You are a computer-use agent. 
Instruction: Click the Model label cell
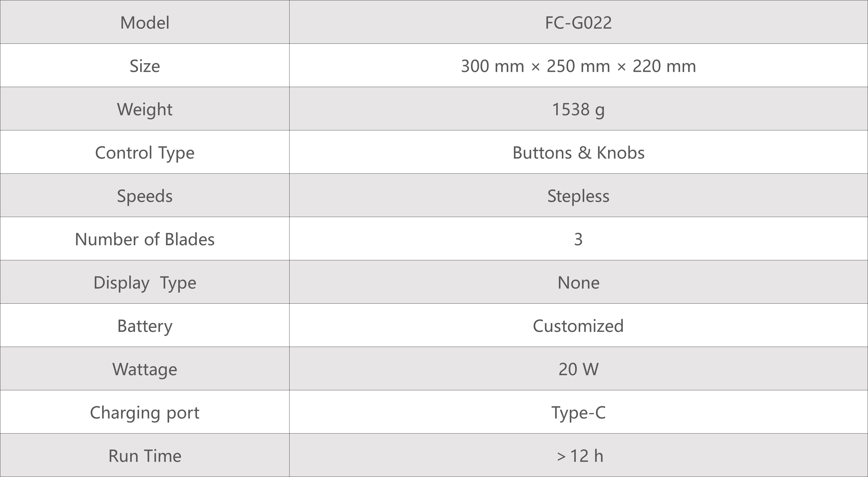(144, 23)
